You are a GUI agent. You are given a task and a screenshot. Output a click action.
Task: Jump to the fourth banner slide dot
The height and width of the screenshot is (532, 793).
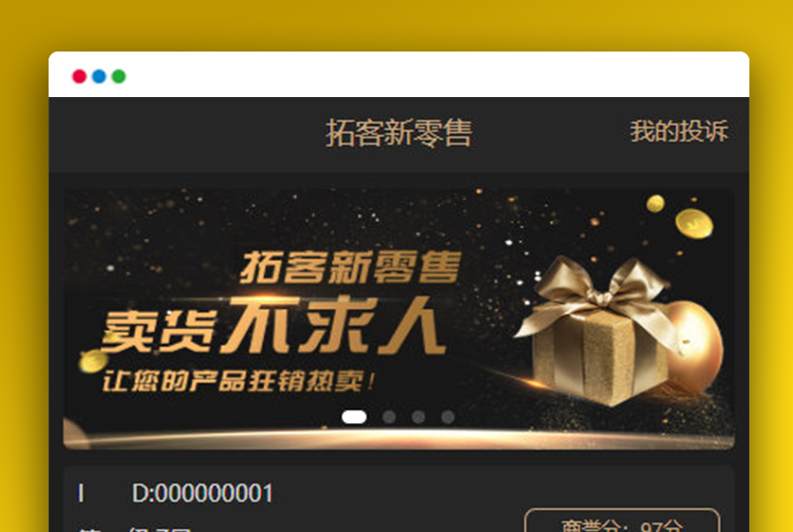click(448, 417)
